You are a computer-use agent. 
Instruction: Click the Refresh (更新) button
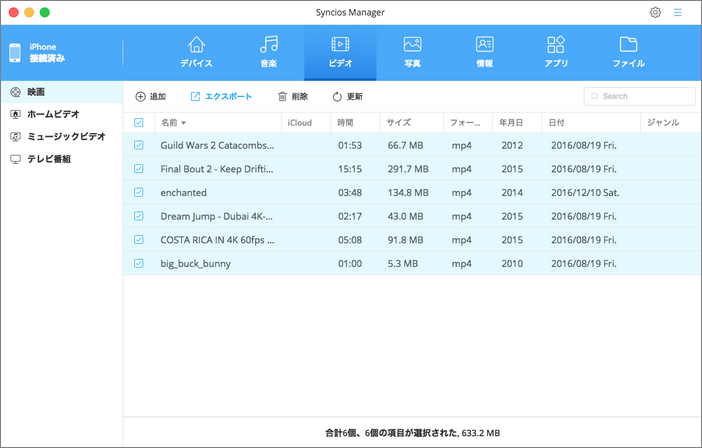pyautogui.click(x=347, y=96)
